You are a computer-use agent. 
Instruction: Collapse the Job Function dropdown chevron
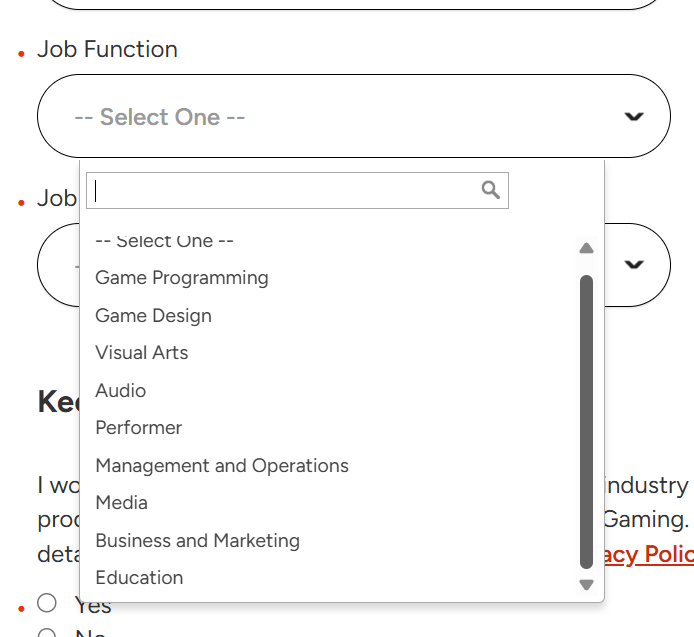pyautogui.click(x=633, y=117)
